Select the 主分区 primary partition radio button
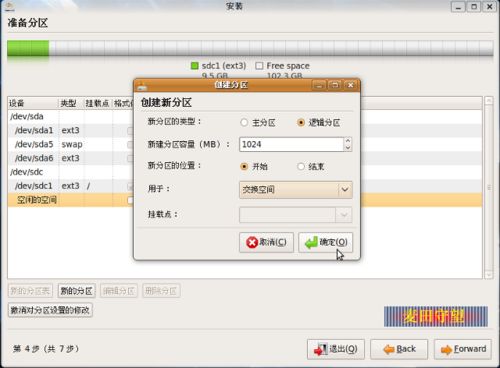The height and width of the screenshot is (368, 500). [x=244, y=123]
